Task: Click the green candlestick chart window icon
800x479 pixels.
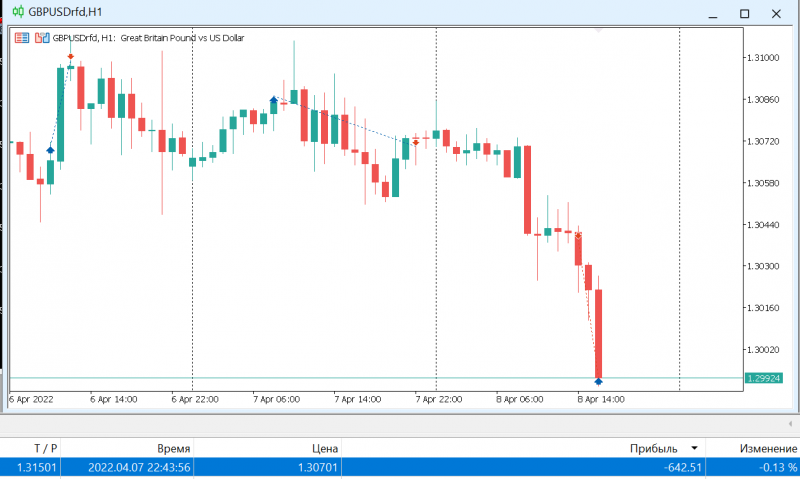Action: point(18,11)
